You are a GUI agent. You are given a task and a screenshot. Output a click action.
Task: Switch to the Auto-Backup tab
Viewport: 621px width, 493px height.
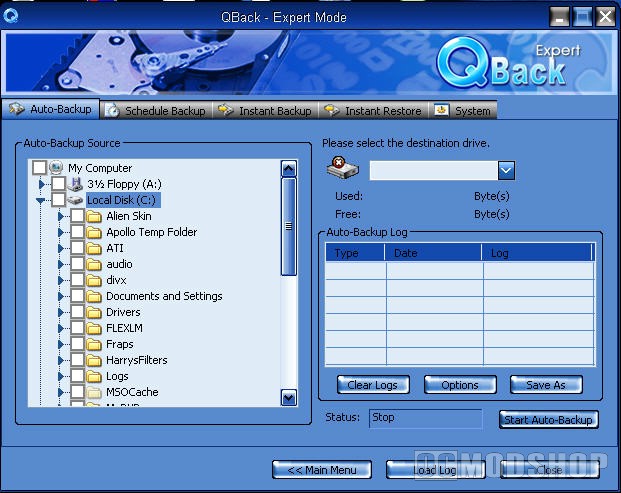click(51, 109)
